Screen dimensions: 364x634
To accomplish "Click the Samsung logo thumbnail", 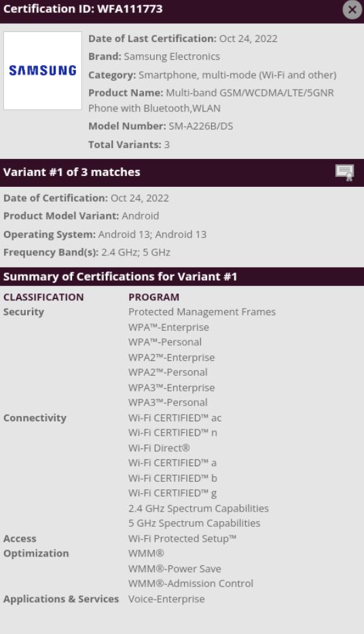I will point(42,71).
